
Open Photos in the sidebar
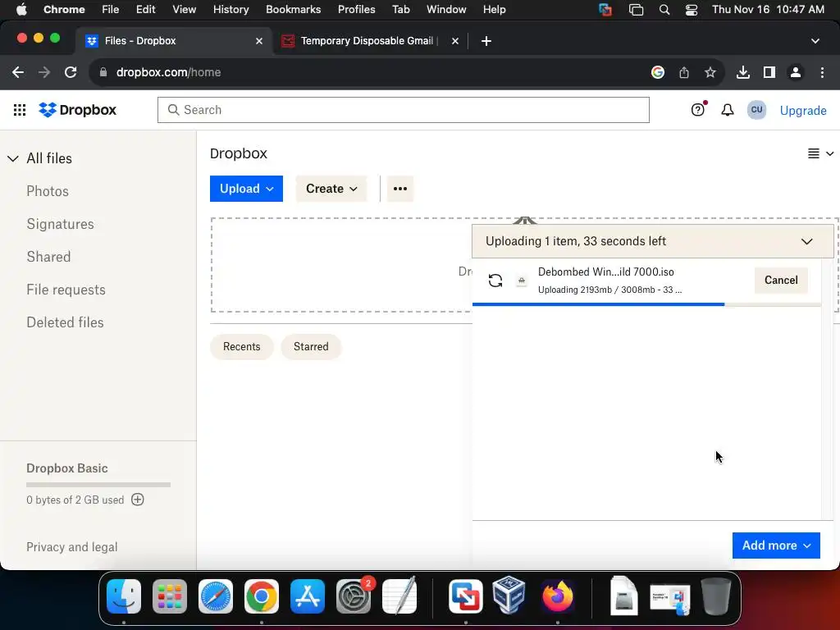[x=48, y=191]
